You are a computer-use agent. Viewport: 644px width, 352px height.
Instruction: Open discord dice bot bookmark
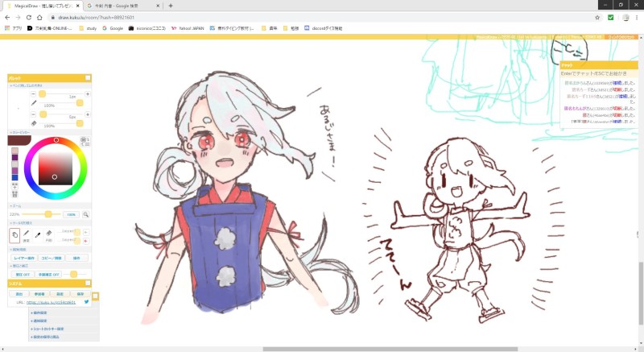[x=324, y=28]
